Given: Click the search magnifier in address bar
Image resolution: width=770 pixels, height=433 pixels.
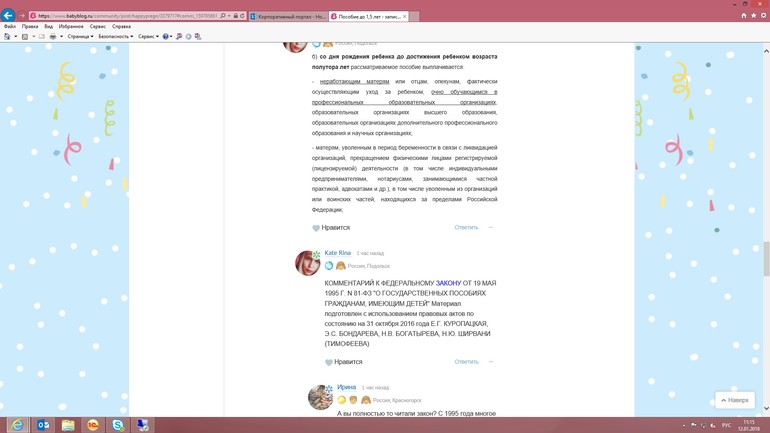Looking at the screenshot, I should tap(224, 16).
